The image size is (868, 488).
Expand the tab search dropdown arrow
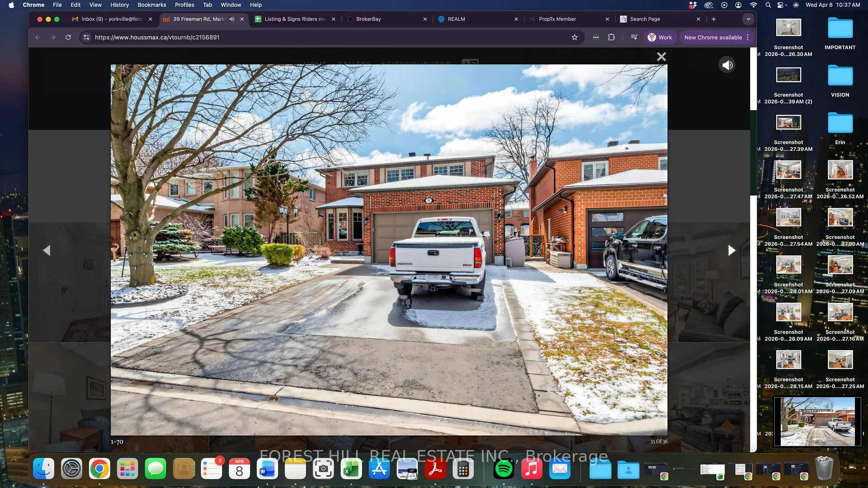[748, 19]
